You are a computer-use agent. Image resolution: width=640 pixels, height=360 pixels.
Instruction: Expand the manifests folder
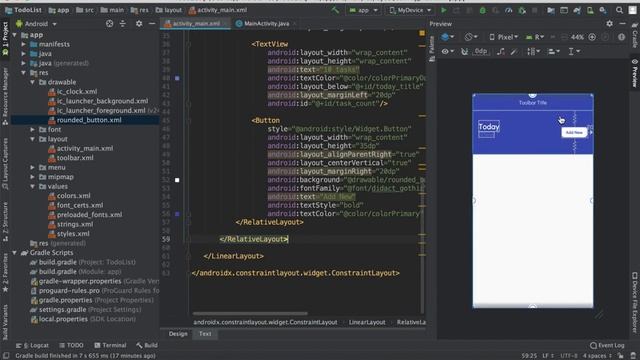tap(24, 44)
